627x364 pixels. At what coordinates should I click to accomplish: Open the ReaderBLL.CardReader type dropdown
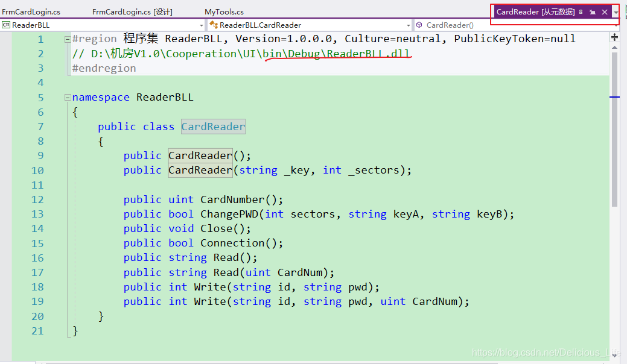tap(409, 25)
